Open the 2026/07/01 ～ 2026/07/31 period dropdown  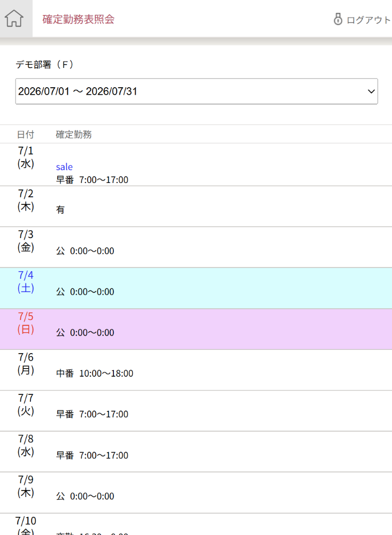[196, 91]
